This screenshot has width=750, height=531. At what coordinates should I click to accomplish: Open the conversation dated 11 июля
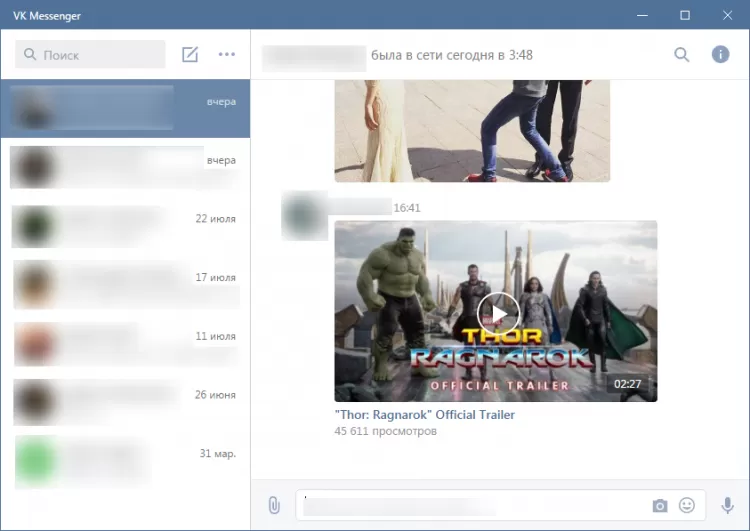click(125, 344)
